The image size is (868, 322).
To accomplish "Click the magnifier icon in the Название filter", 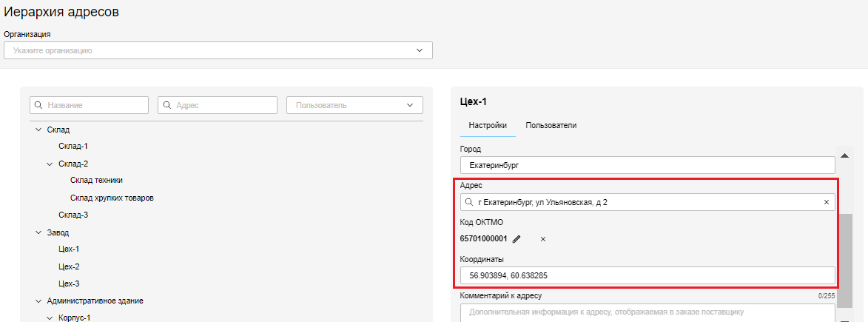I will click(x=39, y=105).
